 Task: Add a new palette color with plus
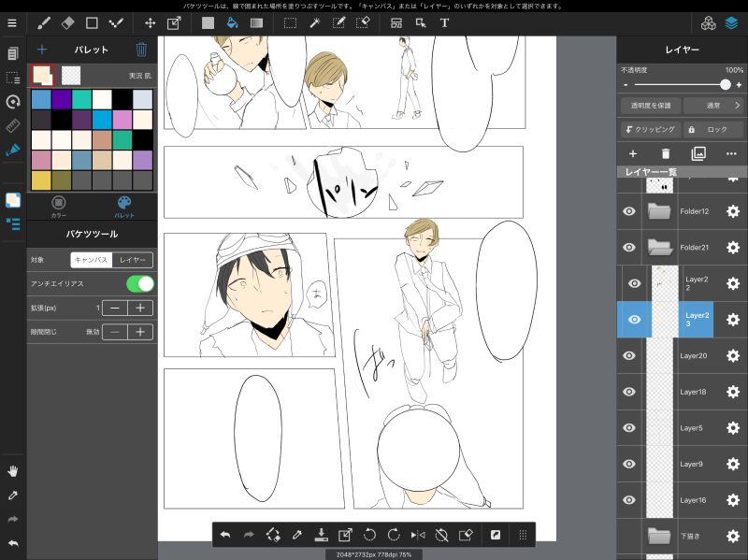click(x=42, y=50)
